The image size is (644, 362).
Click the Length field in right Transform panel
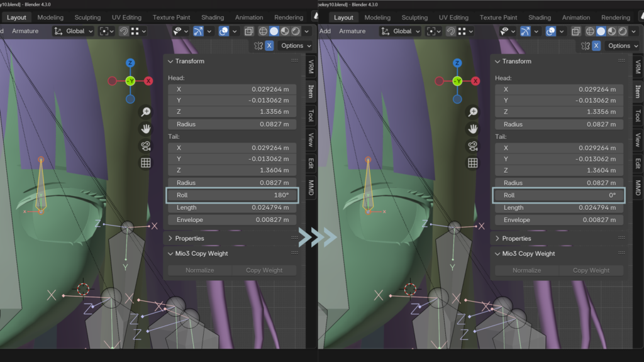coord(559,207)
